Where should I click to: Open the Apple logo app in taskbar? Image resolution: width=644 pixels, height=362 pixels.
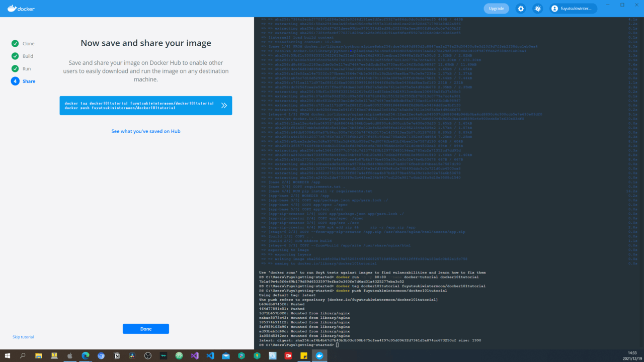[x=70, y=355]
